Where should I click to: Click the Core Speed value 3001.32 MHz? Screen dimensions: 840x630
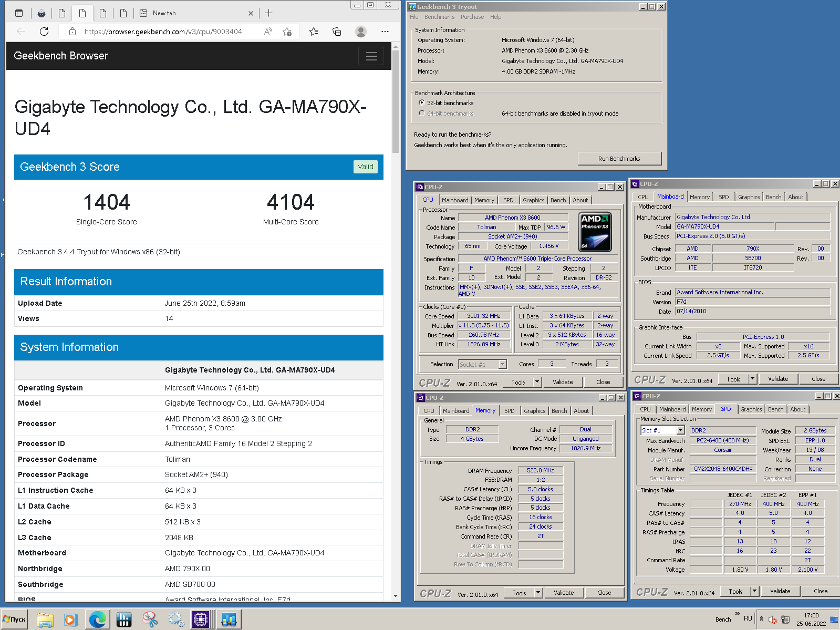coord(483,316)
